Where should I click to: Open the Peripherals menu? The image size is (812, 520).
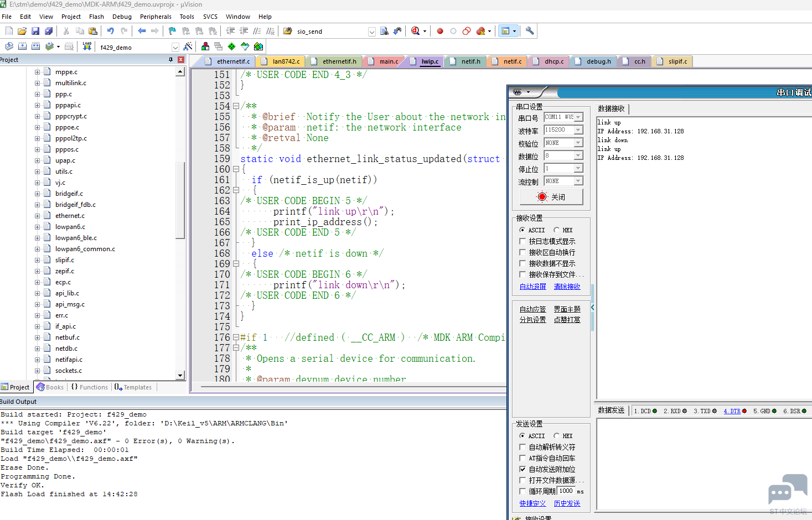(x=156, y=17)
